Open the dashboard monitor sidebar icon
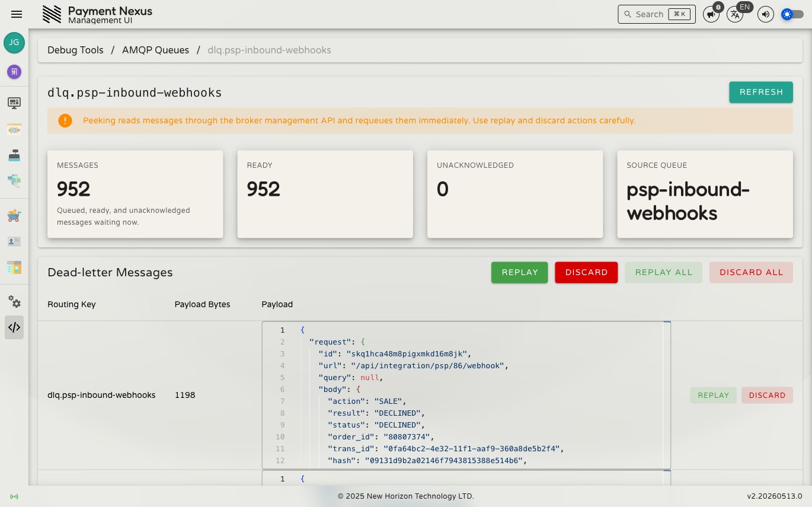 [x=14, y=103]
